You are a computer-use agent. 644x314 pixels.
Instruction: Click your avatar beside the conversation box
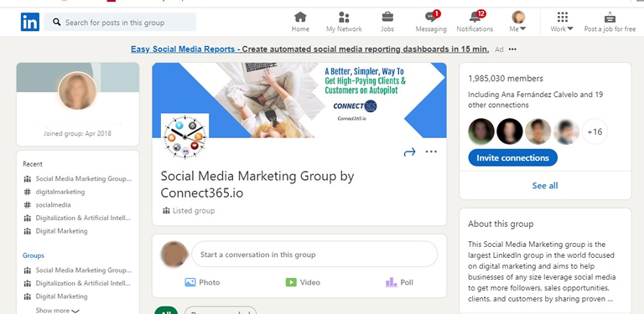[x=174, y=255]
